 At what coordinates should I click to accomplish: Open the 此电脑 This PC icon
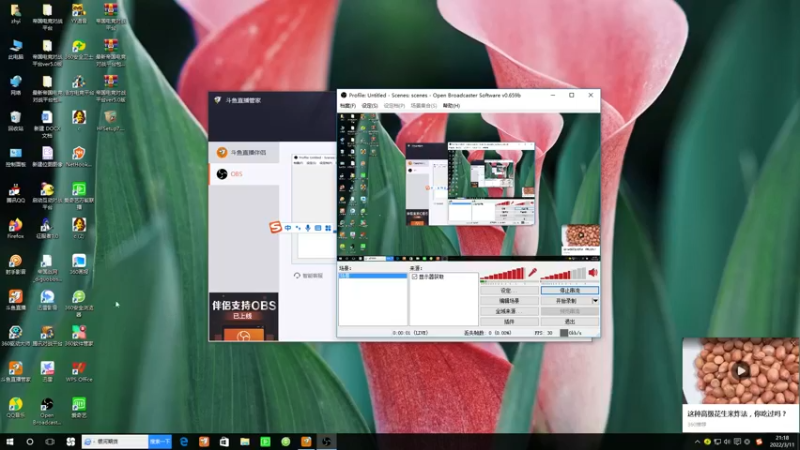[x=15, y=49]
